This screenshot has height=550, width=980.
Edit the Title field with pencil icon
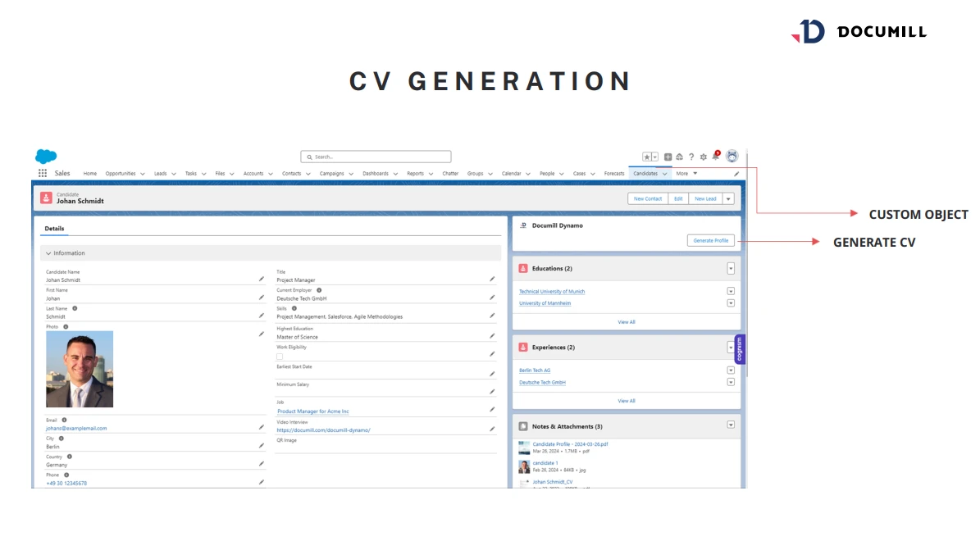tap(492, 279)
